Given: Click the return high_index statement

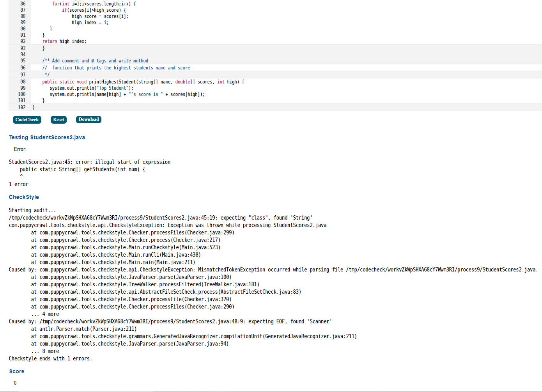Looking at the screenshot, I should [x=65, y=41].
